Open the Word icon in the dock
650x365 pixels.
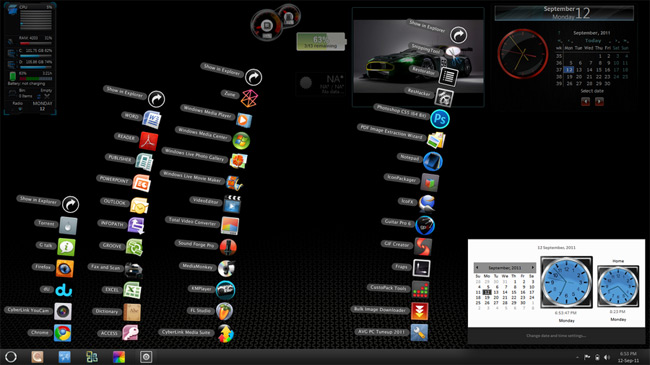pos(151,120)
